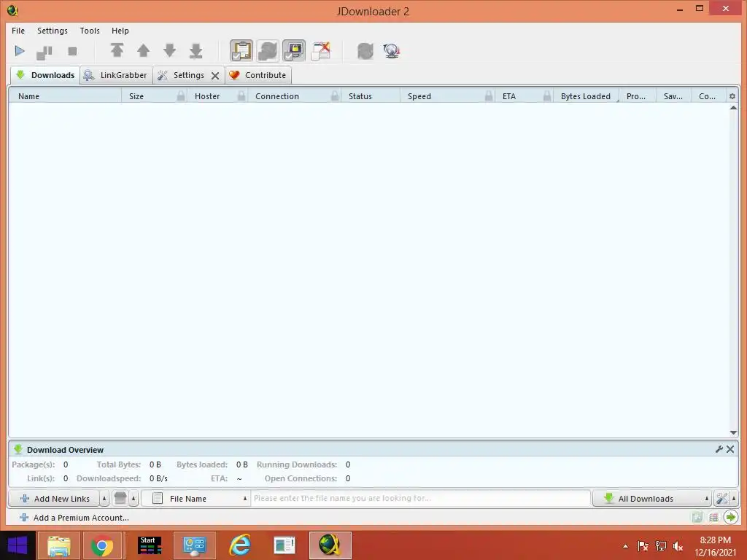Click the faded calendar status bar icon
747x560 pixels.
[713, 517]
